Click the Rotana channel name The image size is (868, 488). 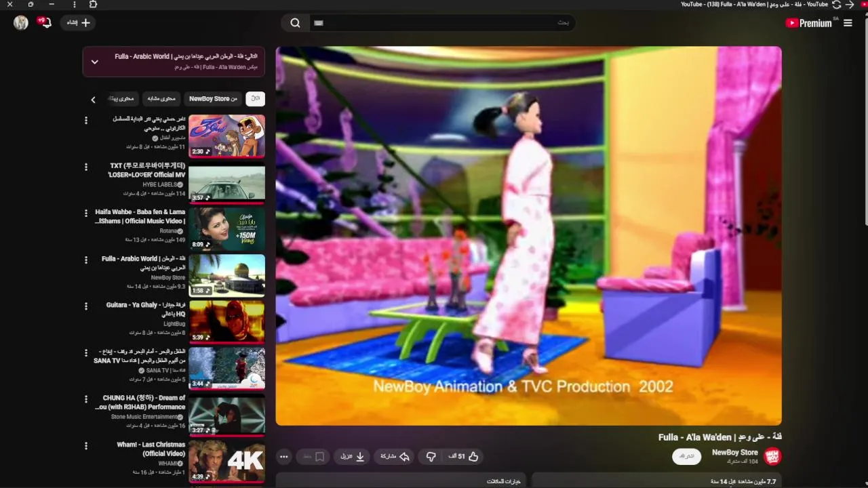167,231
